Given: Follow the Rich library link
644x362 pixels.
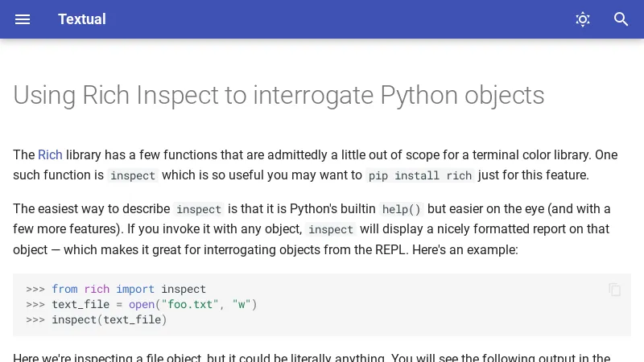Looking at the screenshot, I should [50, 154].
